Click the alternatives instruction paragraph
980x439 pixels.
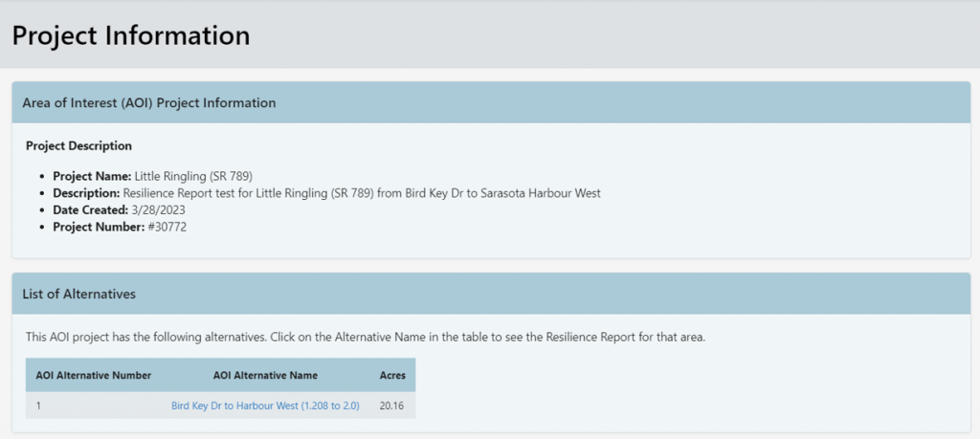pos(366,338)
